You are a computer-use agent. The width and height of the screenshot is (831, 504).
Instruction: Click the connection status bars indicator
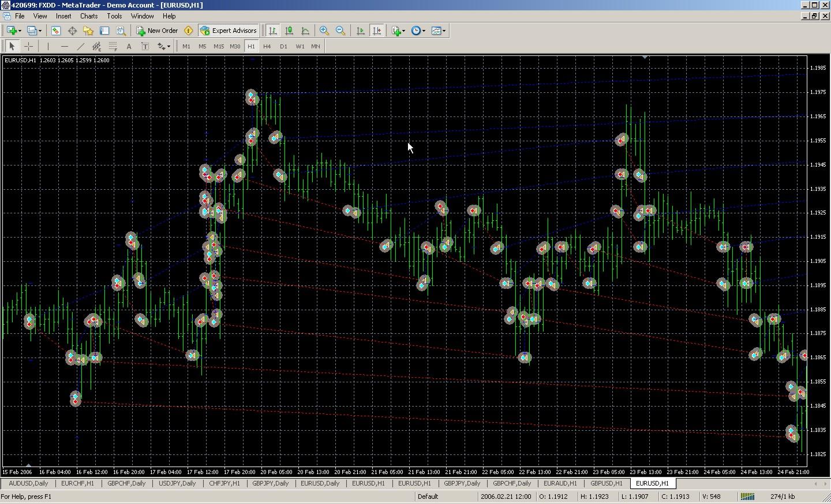click(747, 496)
